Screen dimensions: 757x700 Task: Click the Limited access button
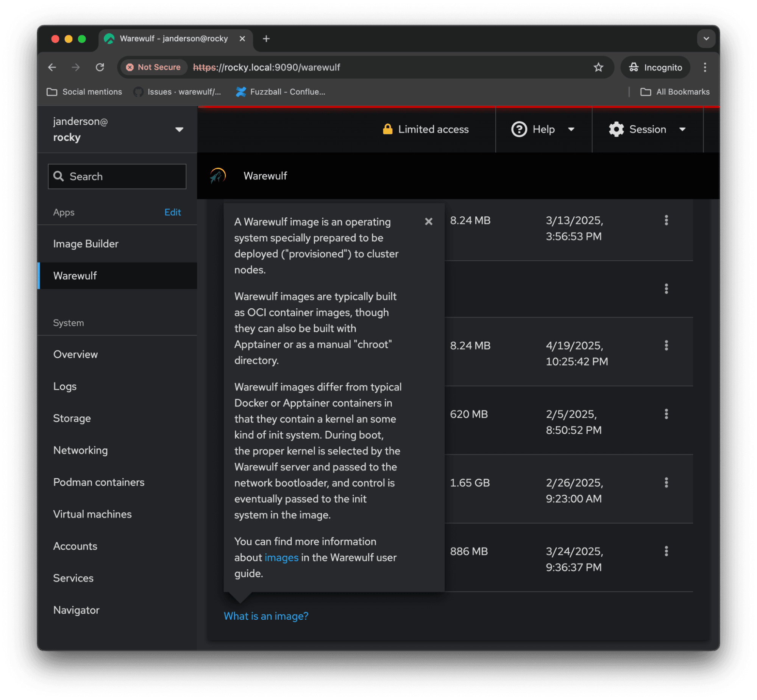(426, 130)
